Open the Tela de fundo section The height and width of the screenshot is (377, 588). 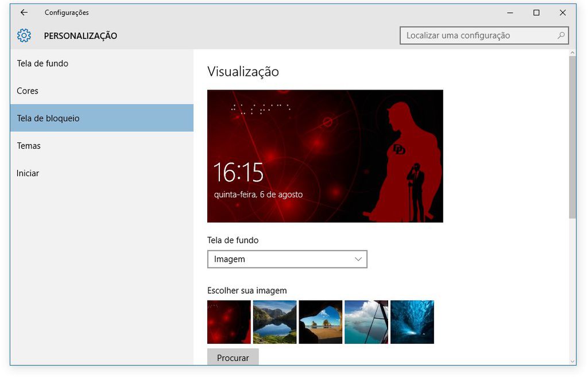102,63
